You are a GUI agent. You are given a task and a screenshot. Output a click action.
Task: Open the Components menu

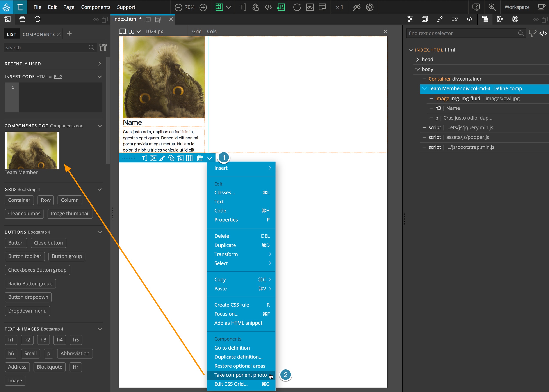96,7
